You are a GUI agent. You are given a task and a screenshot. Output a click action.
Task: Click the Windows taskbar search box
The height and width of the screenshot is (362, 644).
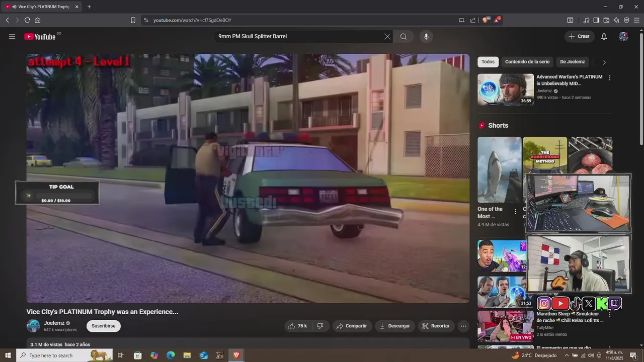64,355
